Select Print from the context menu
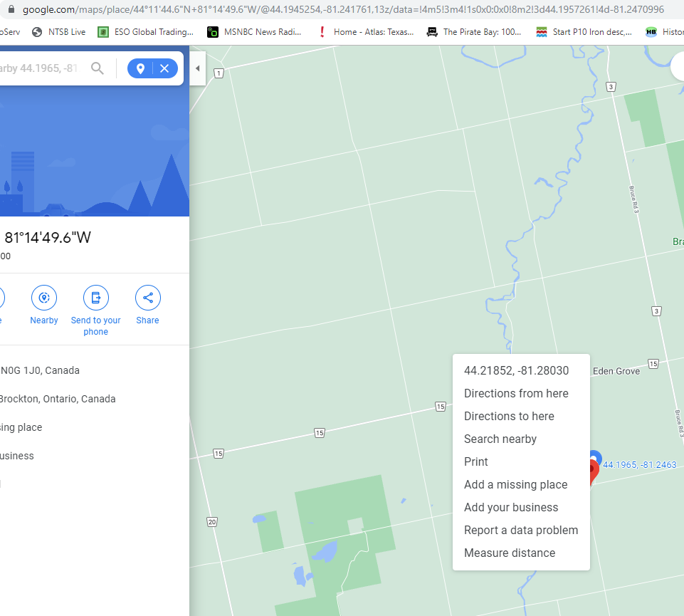This screenshot has width=684, height=616. [475, 461]
